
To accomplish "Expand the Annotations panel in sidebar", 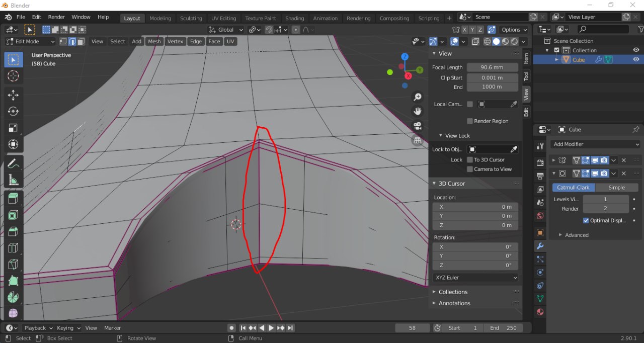I will 454,303.
